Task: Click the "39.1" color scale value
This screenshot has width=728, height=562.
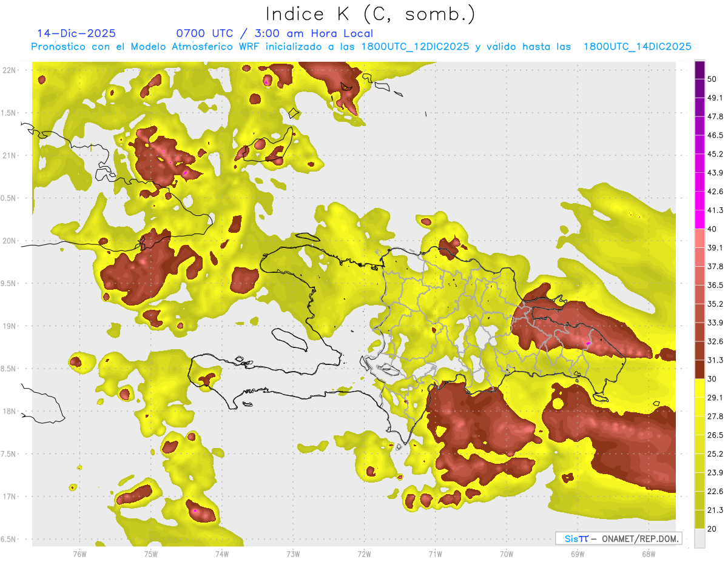Action: pyautogui.click(x=715, y=248)
